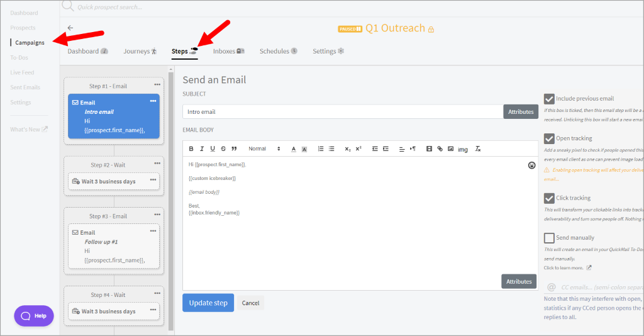Viewport: 644px width, 336px height.
Task: Uncheck Include previous email
Action: (x=549, y=99)
